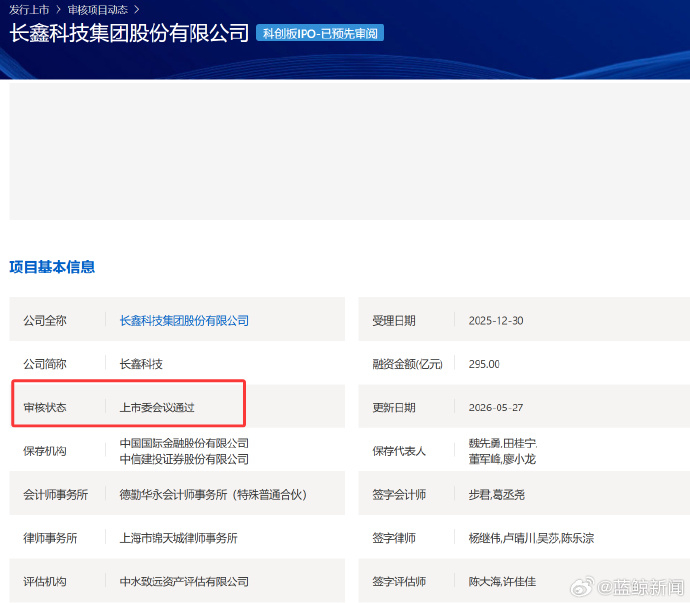Select 上海市锦天城律师事务所
Image resolution: width=690 pixels, height=603 pixels.
179,538
